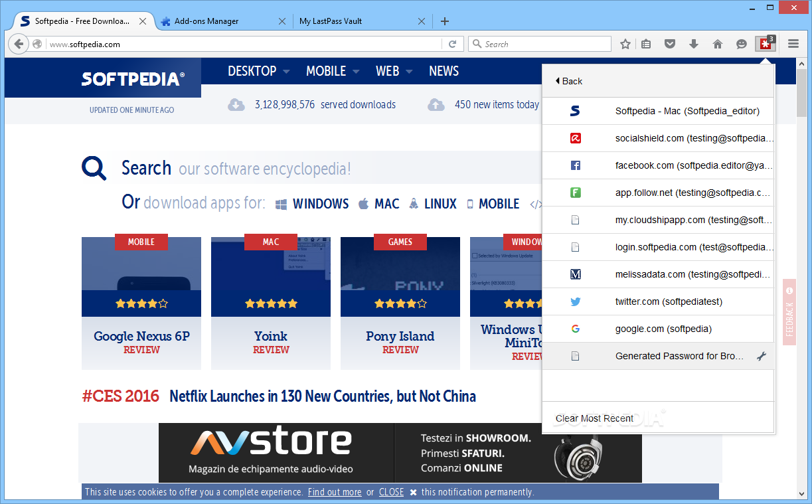Open twitter.com (softpediatest) entry
The height and width of the screenshot is (504, 812).
point(659,301)
